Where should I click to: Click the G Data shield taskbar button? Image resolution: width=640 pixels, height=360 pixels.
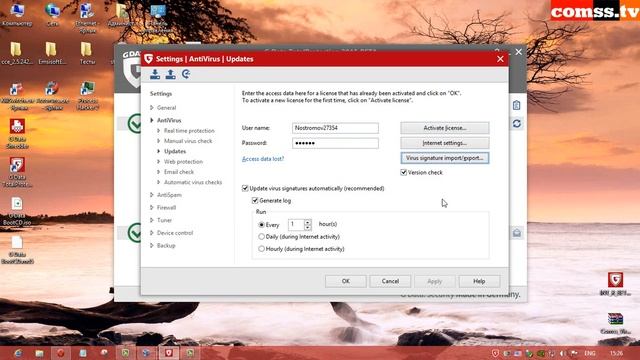[x=169, y=353]
